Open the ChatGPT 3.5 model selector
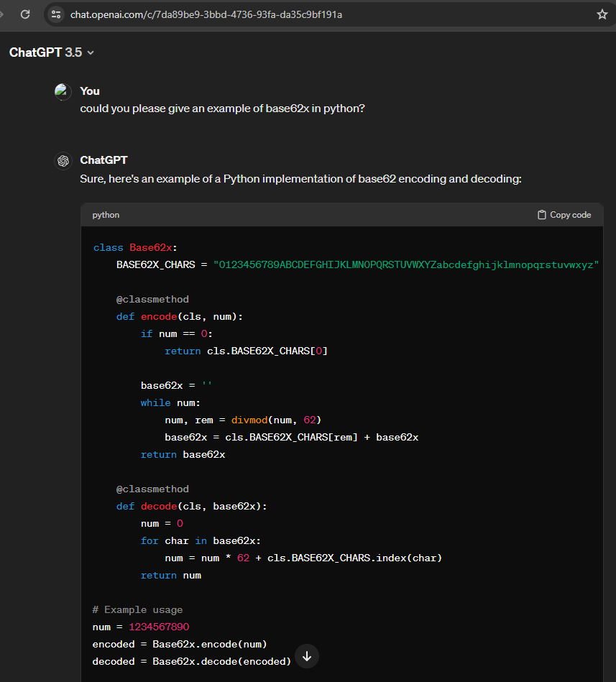 pyautogui.click(x=45, y=52)
